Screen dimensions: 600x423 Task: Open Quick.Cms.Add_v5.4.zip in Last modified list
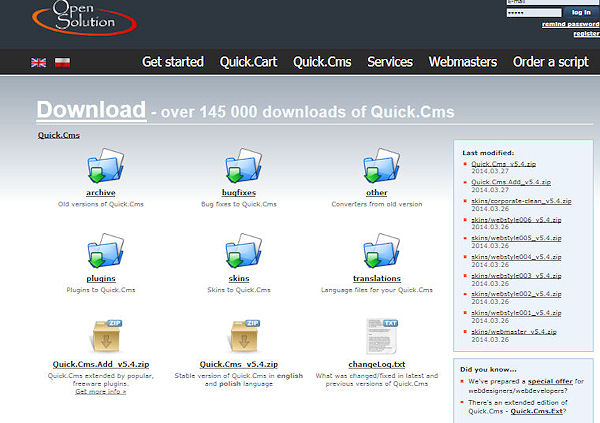[x=511, y=182]
